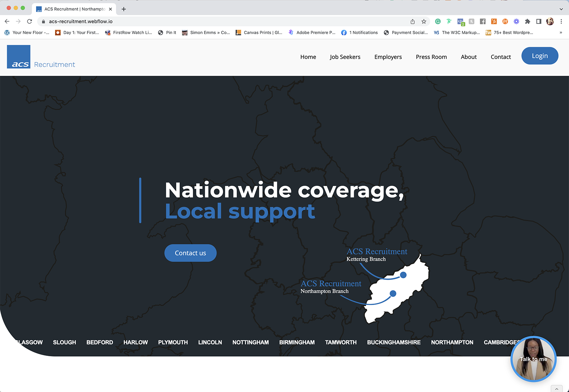This screenshot has width=569, height=392.
Task: Go to the Home menu item
Action: [x=308, y=57]
